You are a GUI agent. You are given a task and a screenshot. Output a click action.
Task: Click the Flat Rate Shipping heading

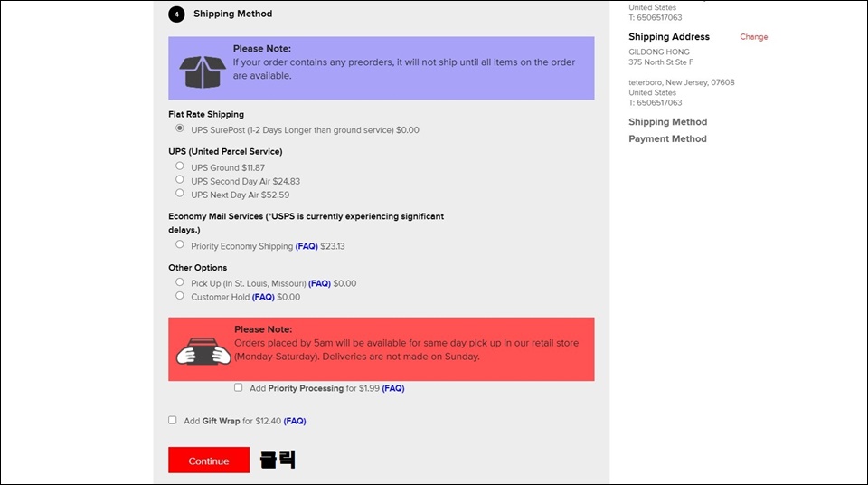point(206,114)
